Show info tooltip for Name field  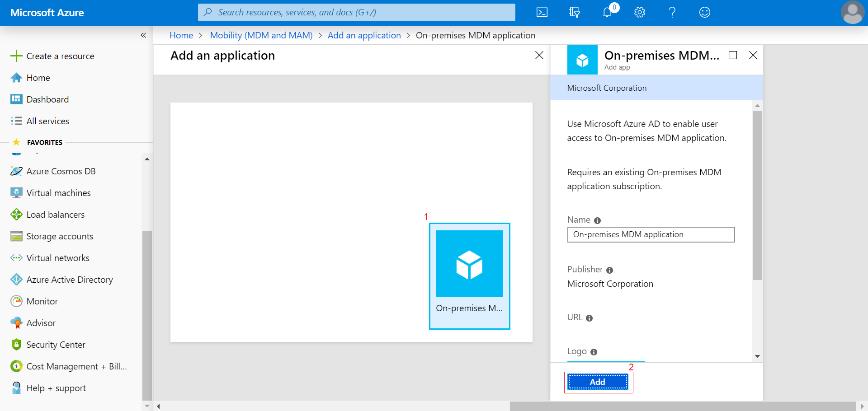[597, 220]
